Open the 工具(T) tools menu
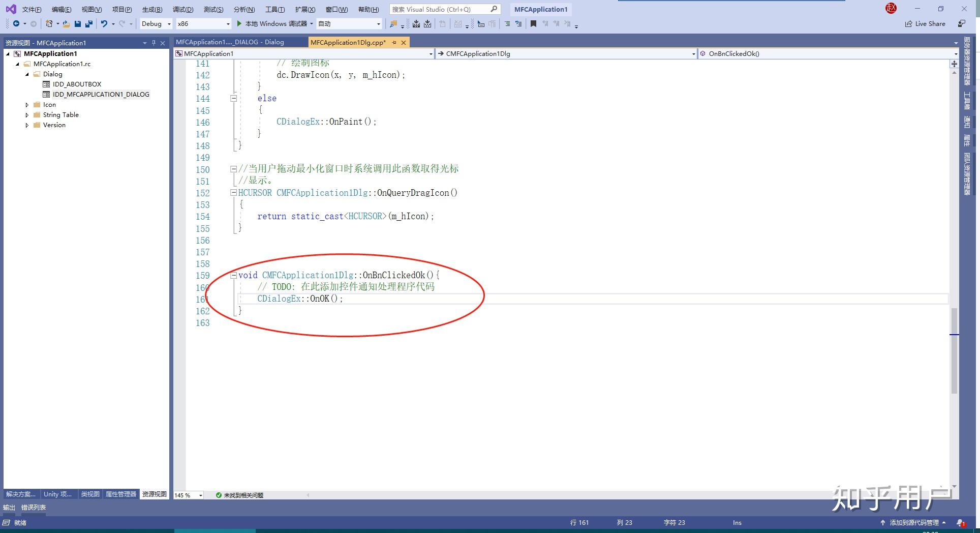Viewport: 980px width, 533px height. [275, 9]
